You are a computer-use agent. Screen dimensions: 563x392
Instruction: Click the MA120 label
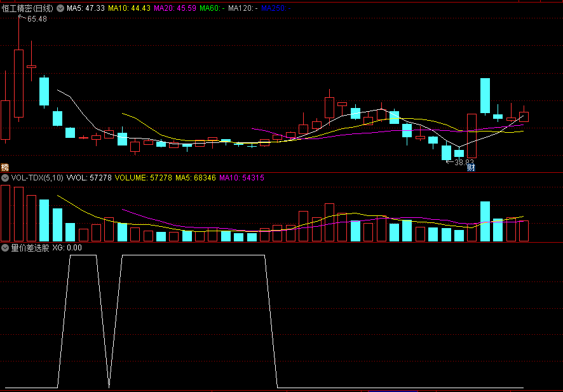point(243,8)
